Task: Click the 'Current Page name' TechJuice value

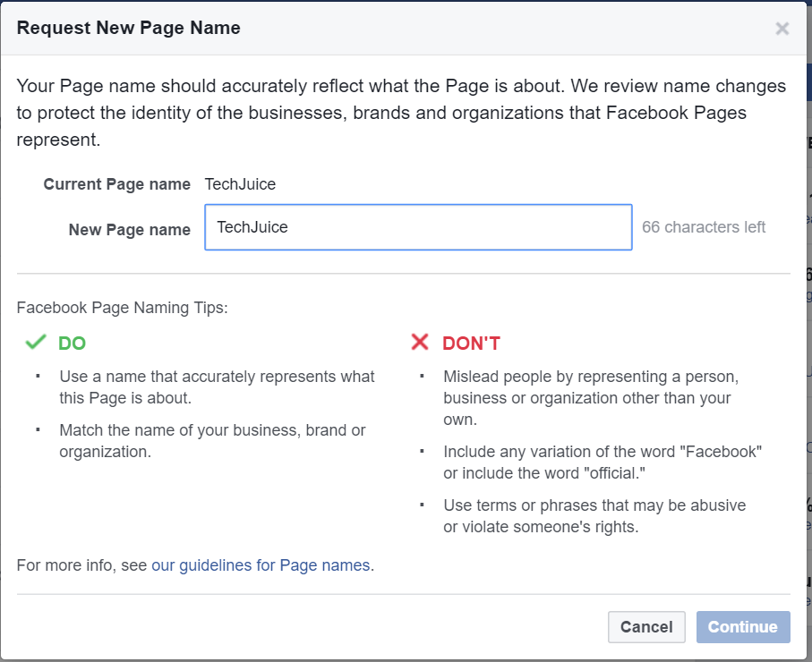Action: pos(240,184)
